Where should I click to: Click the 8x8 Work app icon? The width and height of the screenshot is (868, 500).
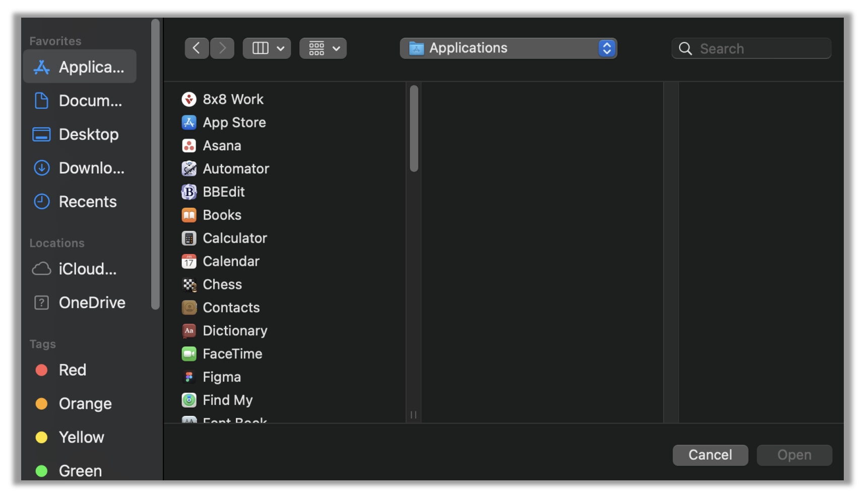pos(189,99)
